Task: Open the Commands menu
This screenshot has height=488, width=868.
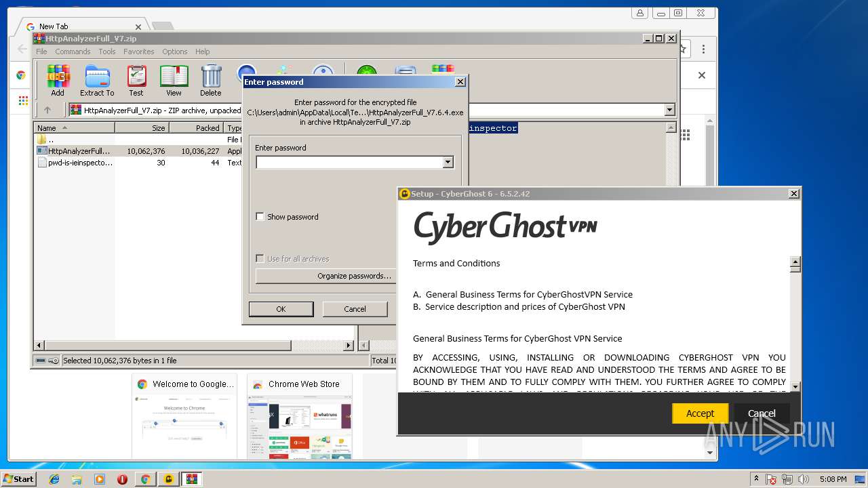Action: (73, 52)
